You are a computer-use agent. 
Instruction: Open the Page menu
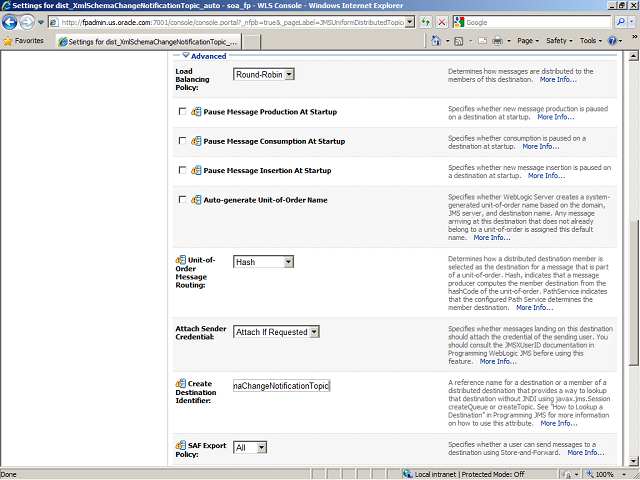tap(528, 41)
